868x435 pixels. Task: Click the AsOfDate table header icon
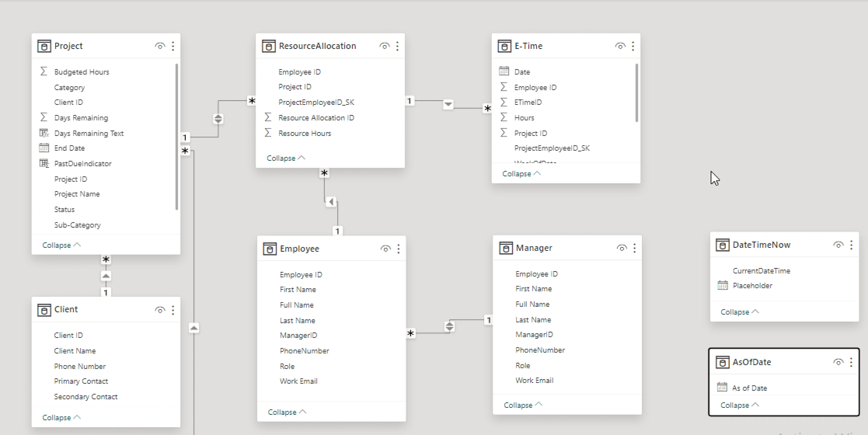[x=722, y=362]
